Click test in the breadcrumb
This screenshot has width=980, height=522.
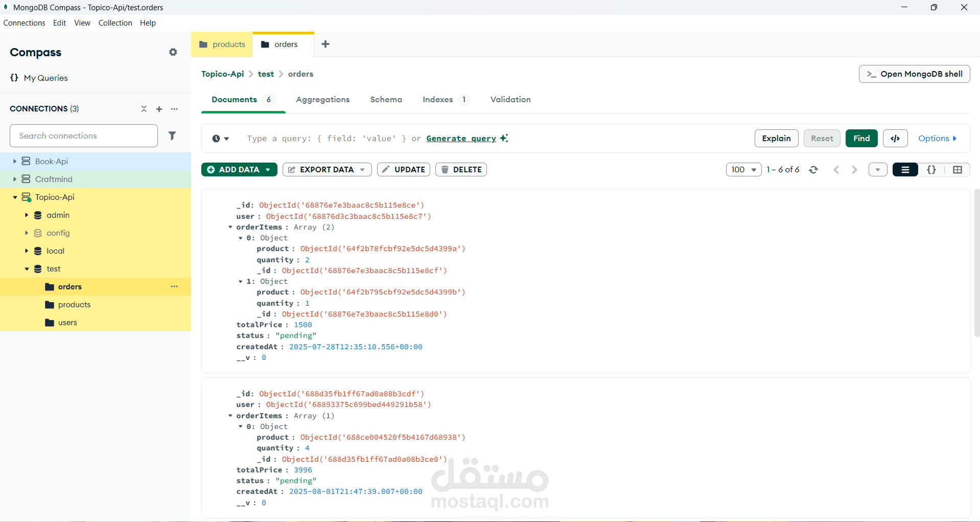coord(266,74)
